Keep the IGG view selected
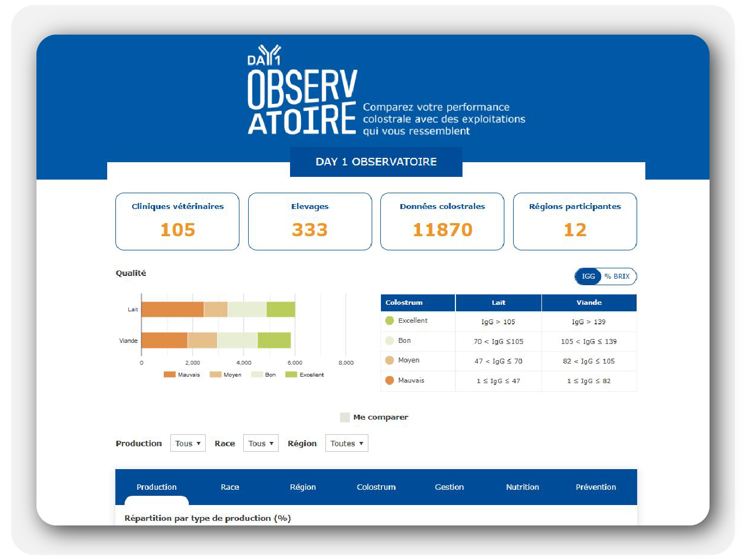746x560 pixels. (588, 276)
